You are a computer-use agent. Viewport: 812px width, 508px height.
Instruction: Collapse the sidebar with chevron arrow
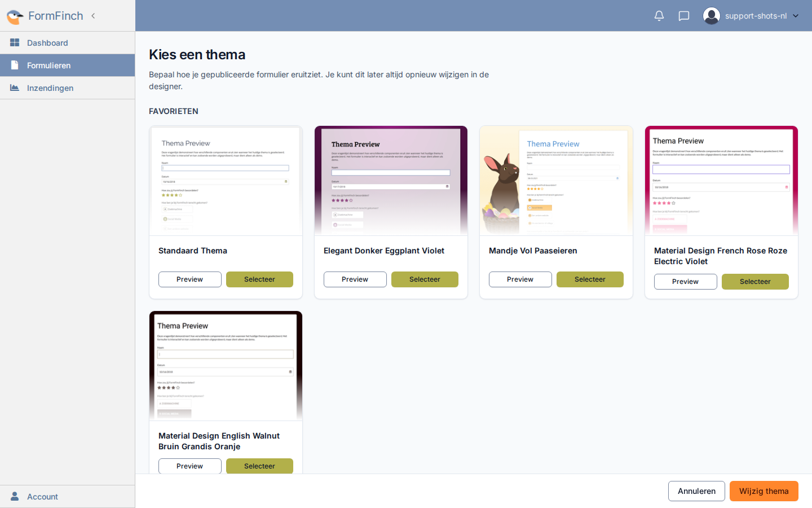[x=93, y=16]
